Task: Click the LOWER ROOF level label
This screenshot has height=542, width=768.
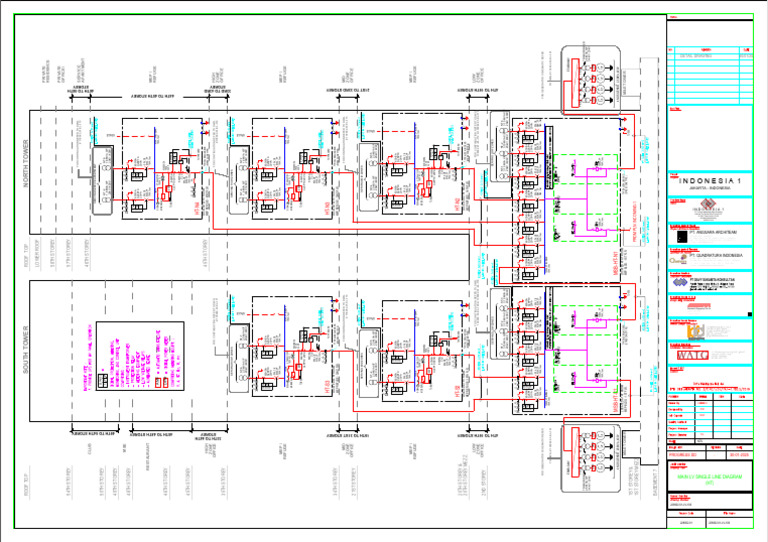Action: (37, 254)
